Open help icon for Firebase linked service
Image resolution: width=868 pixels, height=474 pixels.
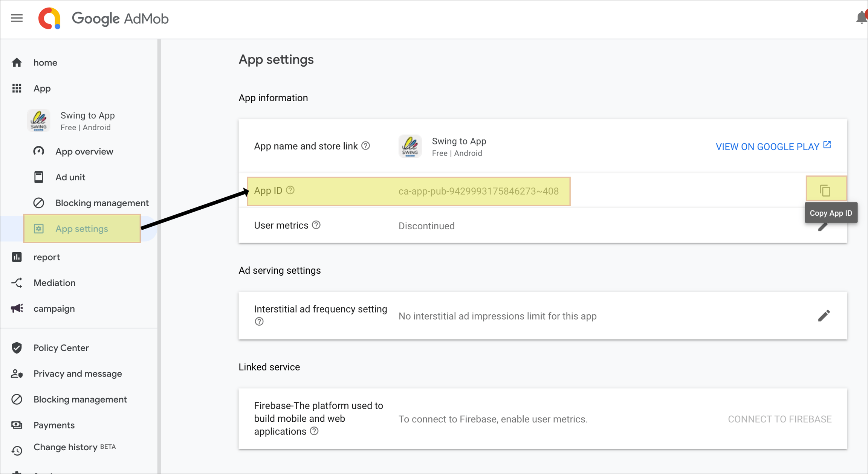[314, 431]
